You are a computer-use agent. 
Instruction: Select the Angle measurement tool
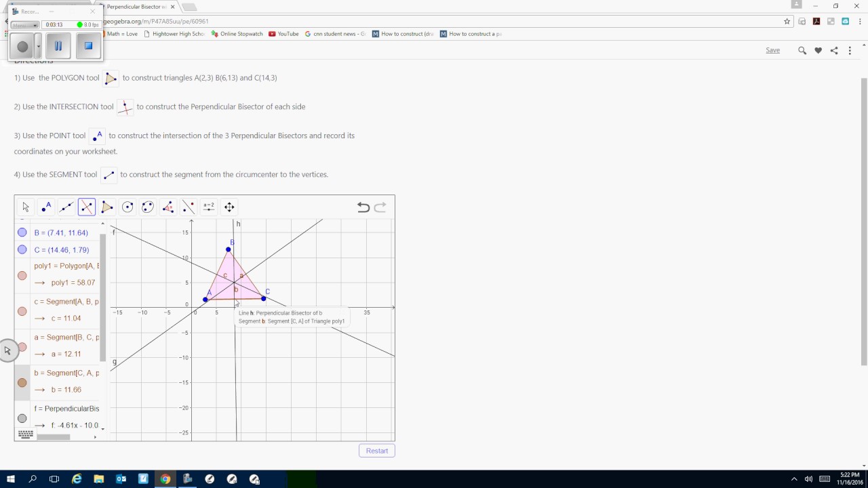pyautogui.click(x=168, y=207)
